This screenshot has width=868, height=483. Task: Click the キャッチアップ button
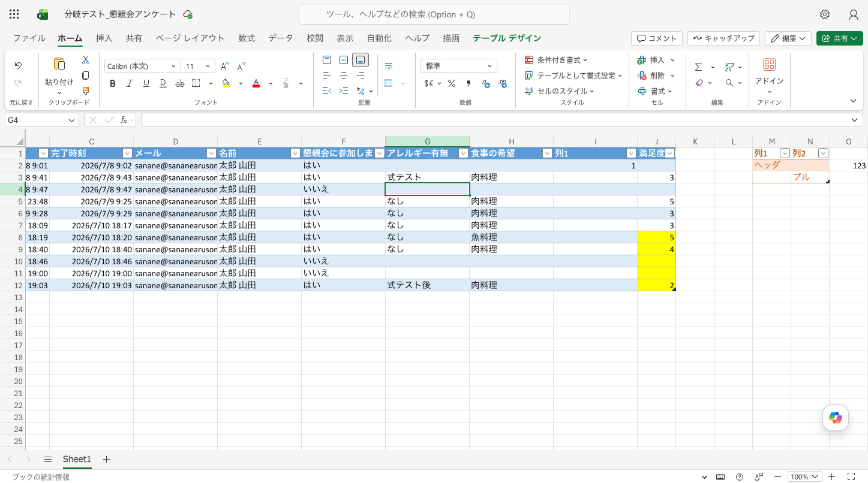coord(723,38)
